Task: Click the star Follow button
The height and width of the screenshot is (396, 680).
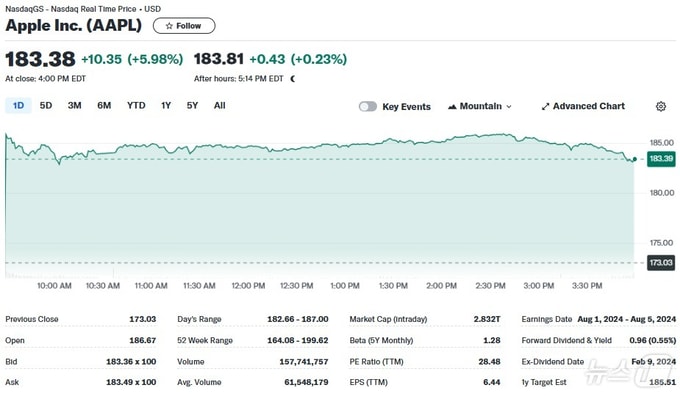Action: [184, 26]
